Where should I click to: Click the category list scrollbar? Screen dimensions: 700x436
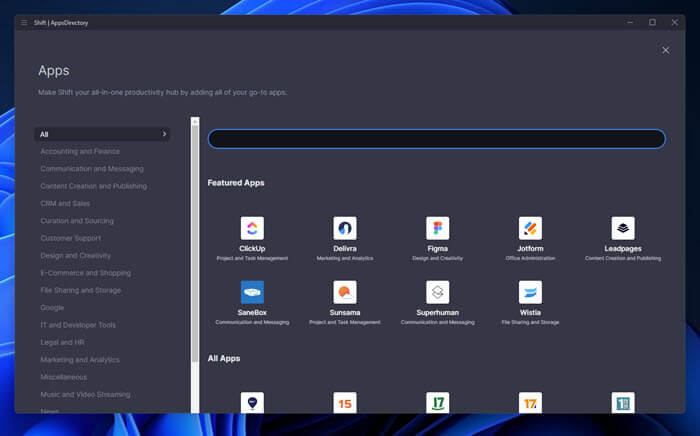[x=195, y=244]
